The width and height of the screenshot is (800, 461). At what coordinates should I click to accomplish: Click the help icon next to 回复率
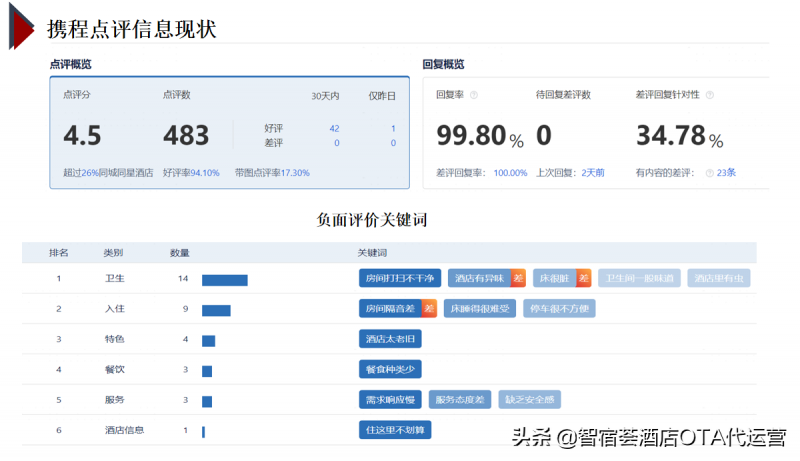tap(473, 95)
